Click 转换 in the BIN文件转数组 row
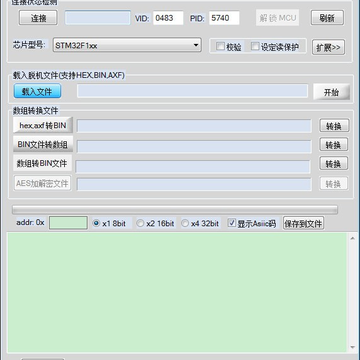This screenshot has width=360, height=360. [334, 145]
